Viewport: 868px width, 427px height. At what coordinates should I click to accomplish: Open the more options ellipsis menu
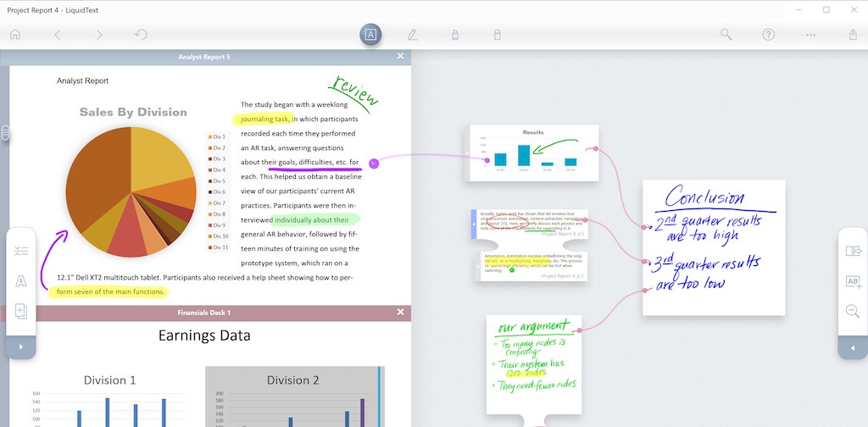tap(811, 34)
